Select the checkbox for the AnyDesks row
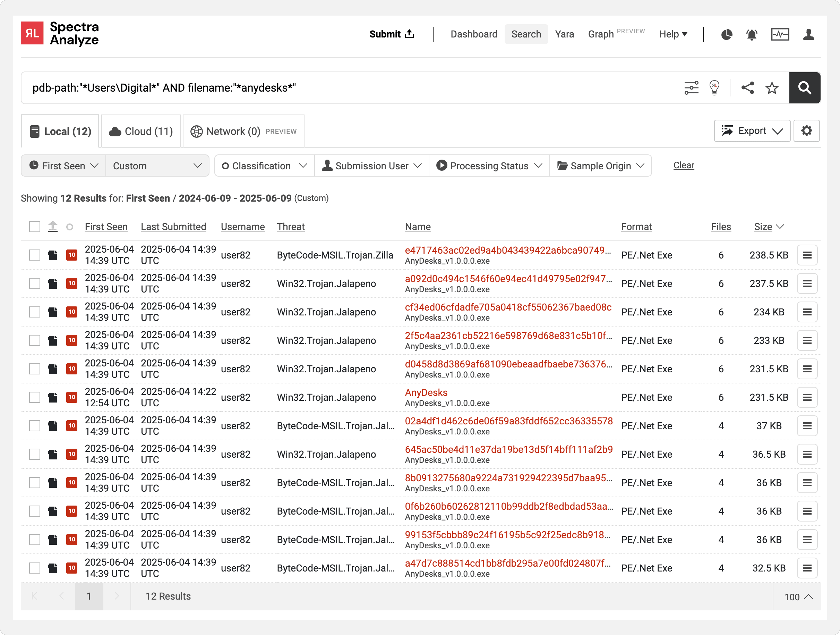 [35, 397]
